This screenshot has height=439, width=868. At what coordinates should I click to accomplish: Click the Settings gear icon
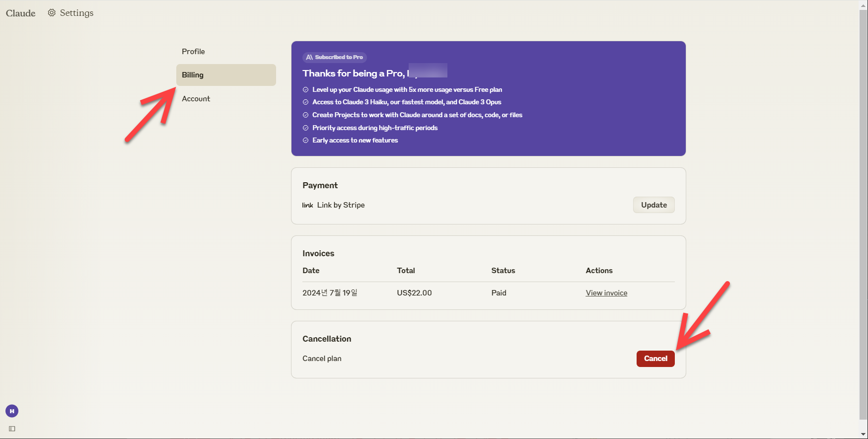coord(52,13)
